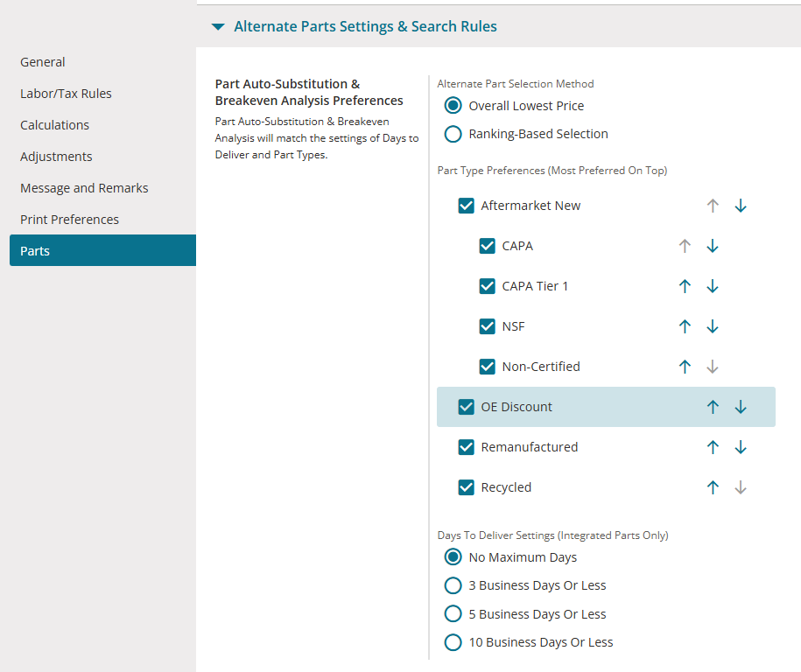The width and height of the screenshot is (801, 672).
Task: Uncheck the Aftermarket New checkbox
Action: coord(467,206)
